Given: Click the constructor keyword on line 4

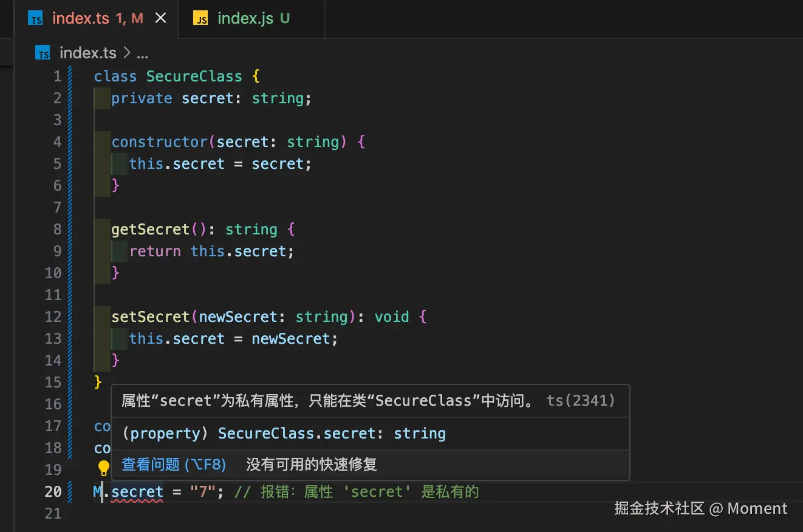Looking at the screenshot, I should (160, 142).
